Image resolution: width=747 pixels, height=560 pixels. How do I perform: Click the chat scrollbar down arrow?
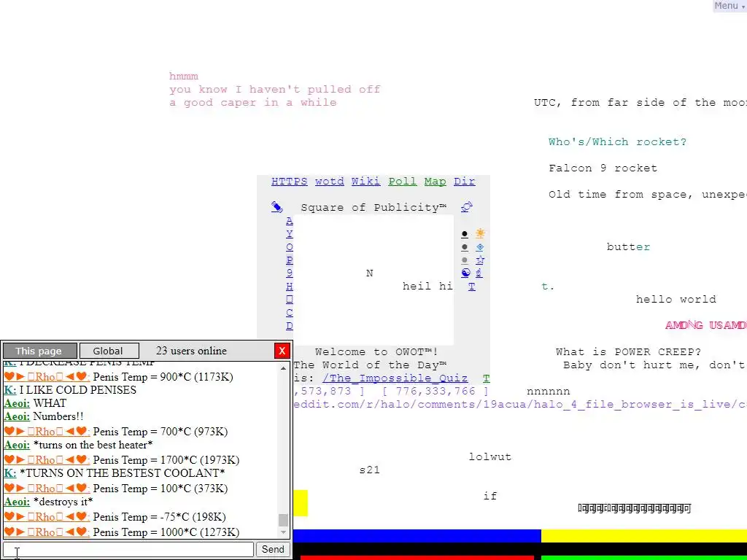click(284, 532)
